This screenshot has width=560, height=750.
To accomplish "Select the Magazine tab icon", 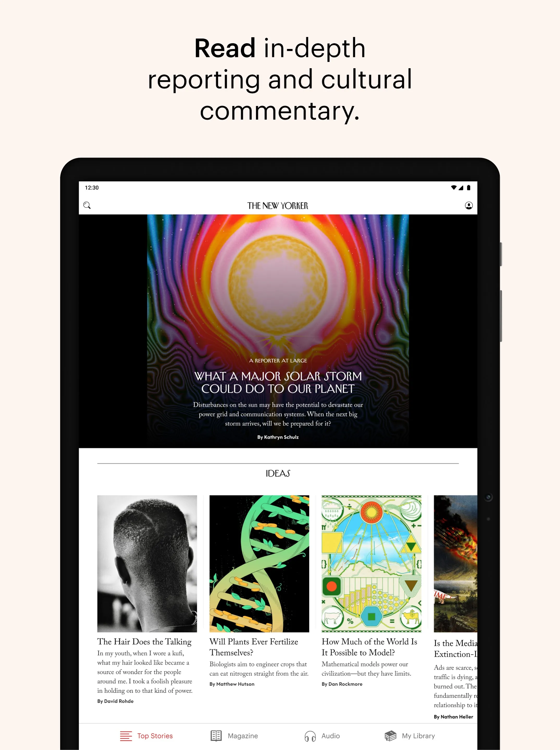I will pyautogui.click(x=216, y=735).
